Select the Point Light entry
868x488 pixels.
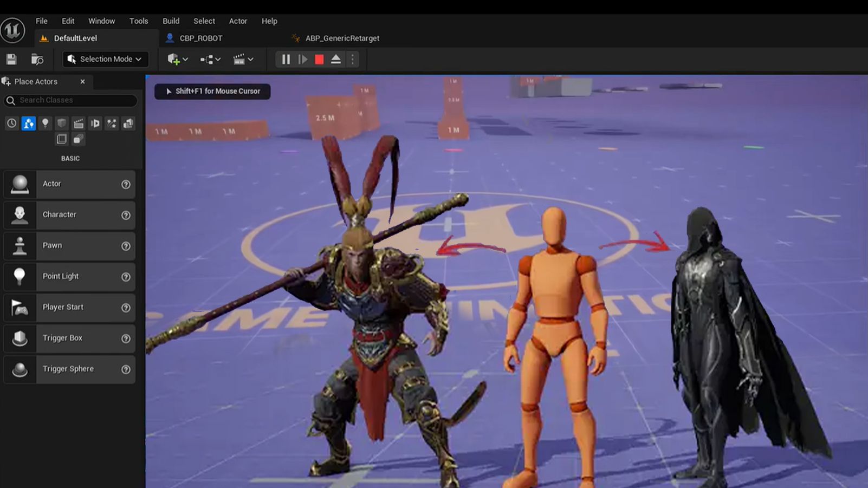pos(69,277)
